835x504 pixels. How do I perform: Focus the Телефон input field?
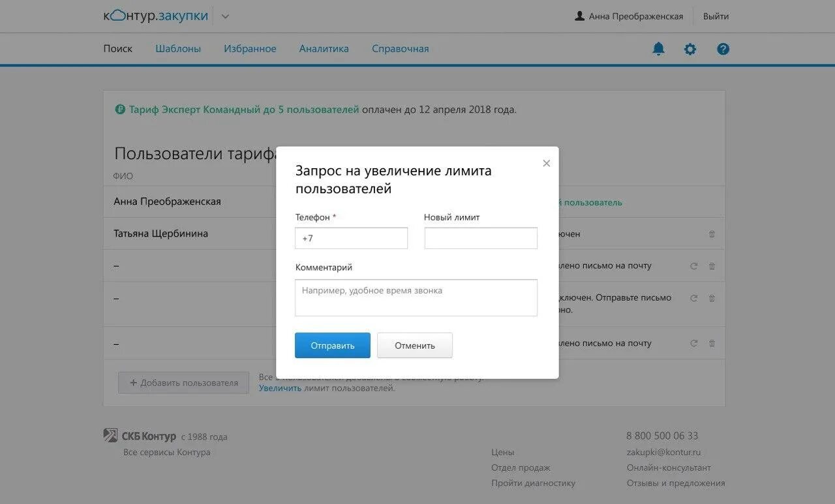click(x=351, y=238)
